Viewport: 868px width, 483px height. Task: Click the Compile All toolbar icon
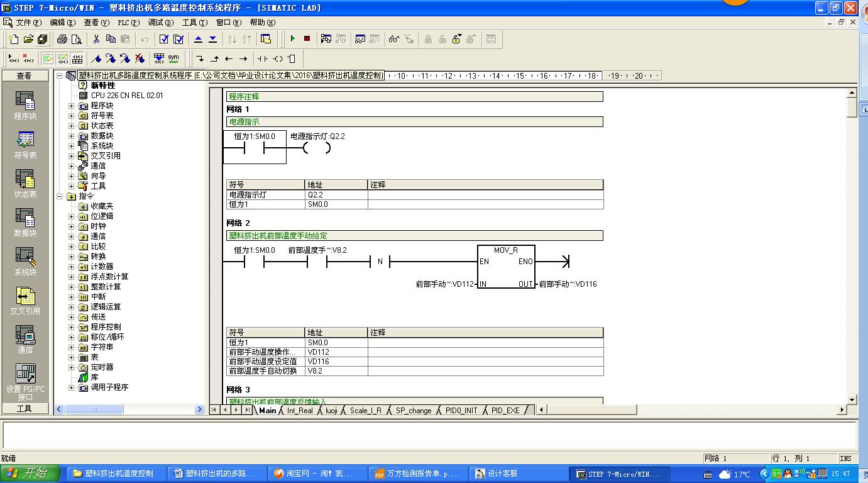click(x=179, y=39)
